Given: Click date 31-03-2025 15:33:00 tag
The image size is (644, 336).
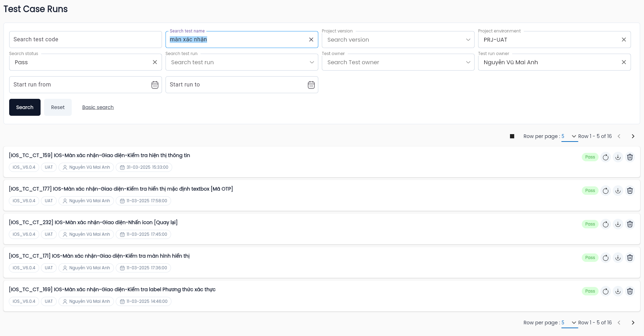Looking at the screenshot, I should point(144,167).
